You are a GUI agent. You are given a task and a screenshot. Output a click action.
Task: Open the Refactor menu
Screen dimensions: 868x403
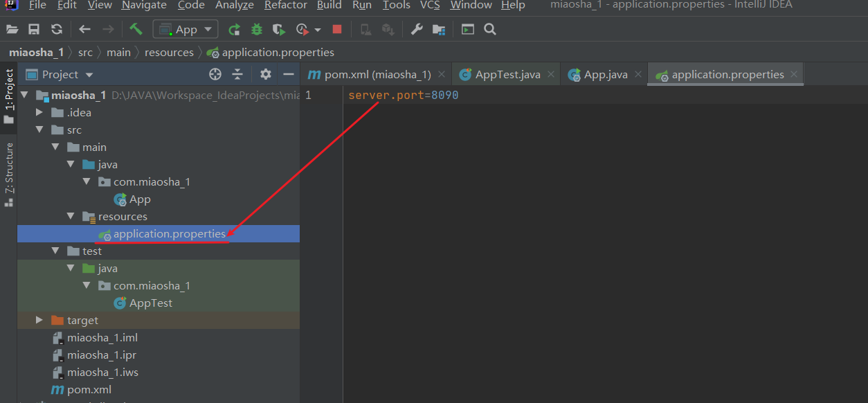(x=286, y=6)
